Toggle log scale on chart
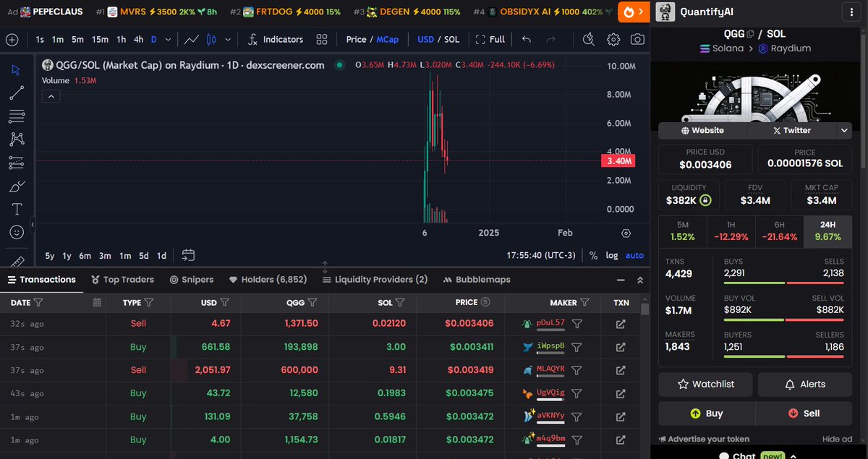The height and width of the screenshot is (459, 868). (x=612, y=255)
